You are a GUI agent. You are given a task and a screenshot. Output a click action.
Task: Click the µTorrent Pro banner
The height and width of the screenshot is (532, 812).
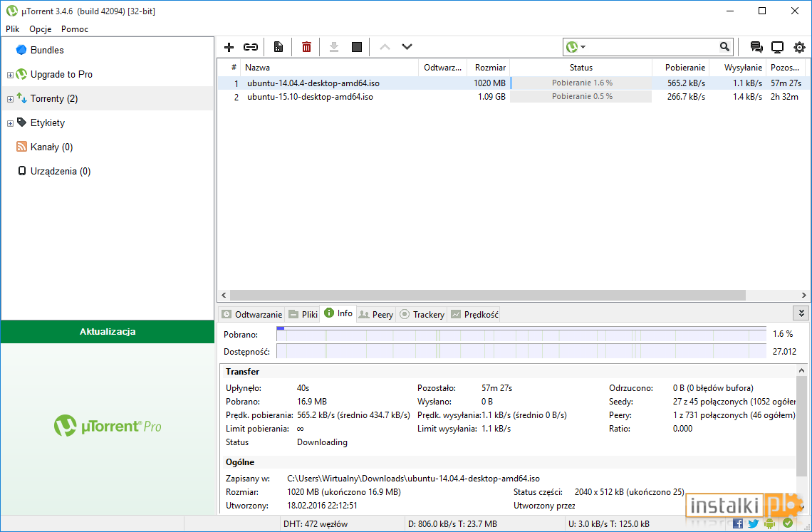(108, 426)
